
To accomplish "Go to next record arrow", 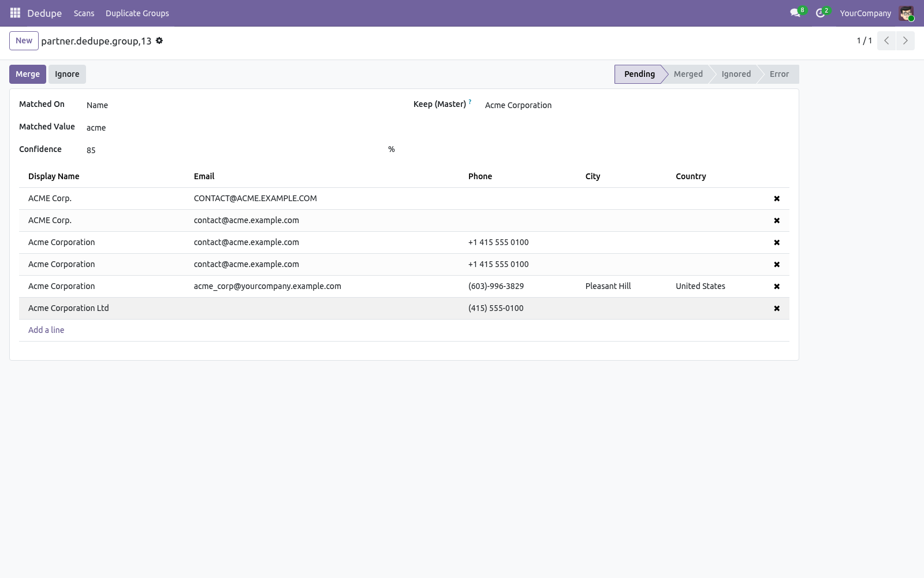I will (905, 40).
